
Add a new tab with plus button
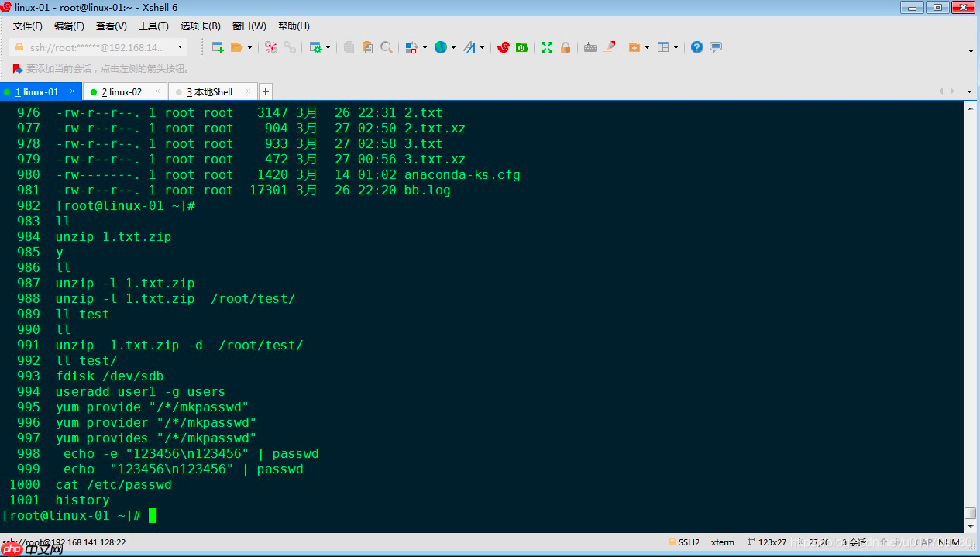(x=265, y=91)
